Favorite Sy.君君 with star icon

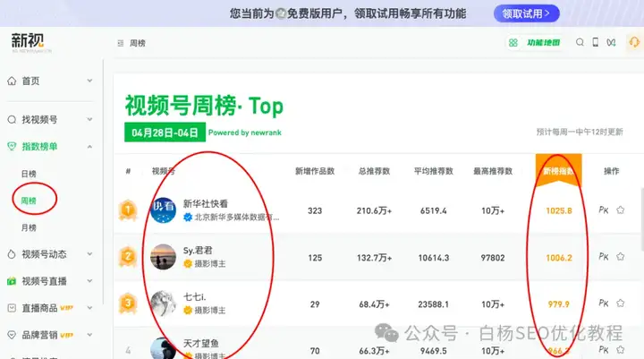(x=620, y=257)
